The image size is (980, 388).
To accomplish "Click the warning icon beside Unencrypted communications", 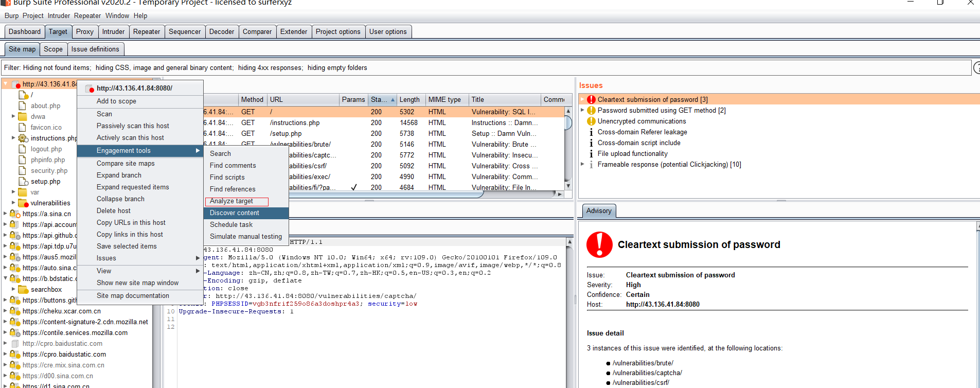I will [591, 121].
